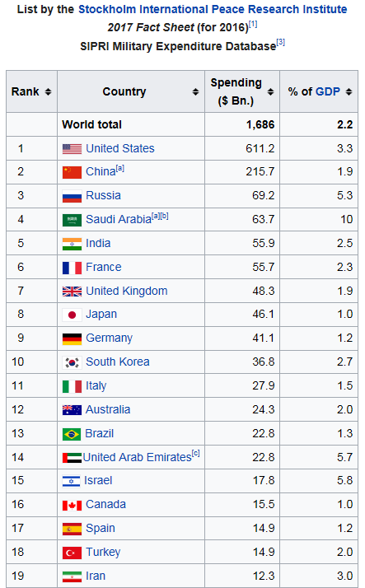Image resolution: width=365 pixels, height=588 pixels.
Task: Click footnote [3] after Expenditure Database
Action: tap(281, 42)
